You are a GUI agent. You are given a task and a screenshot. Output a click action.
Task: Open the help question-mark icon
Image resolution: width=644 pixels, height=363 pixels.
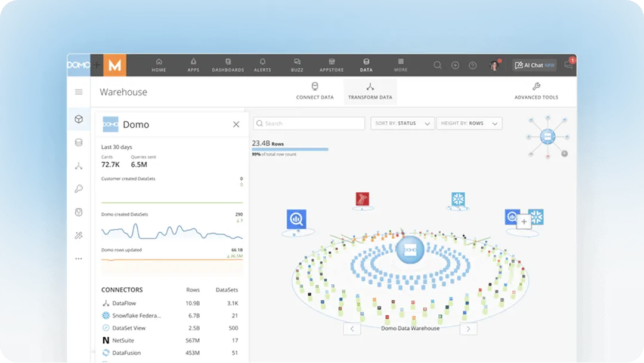[x=473, y=65]
